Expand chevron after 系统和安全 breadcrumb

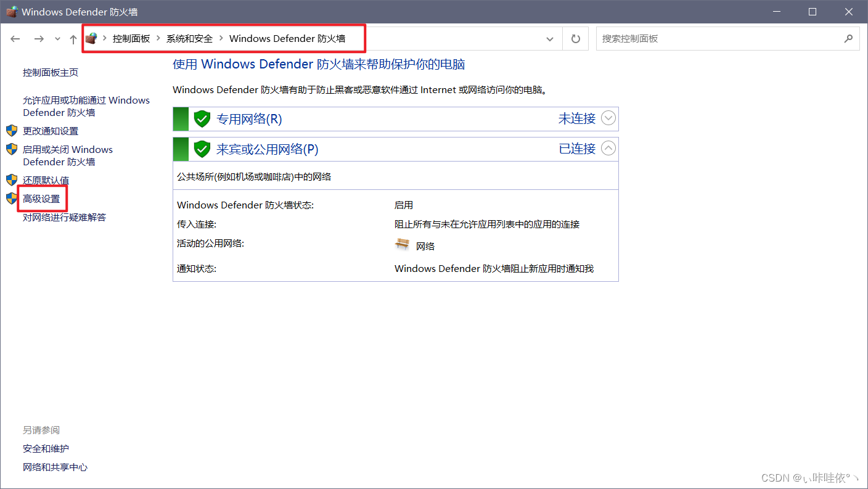tap(221, 38)
